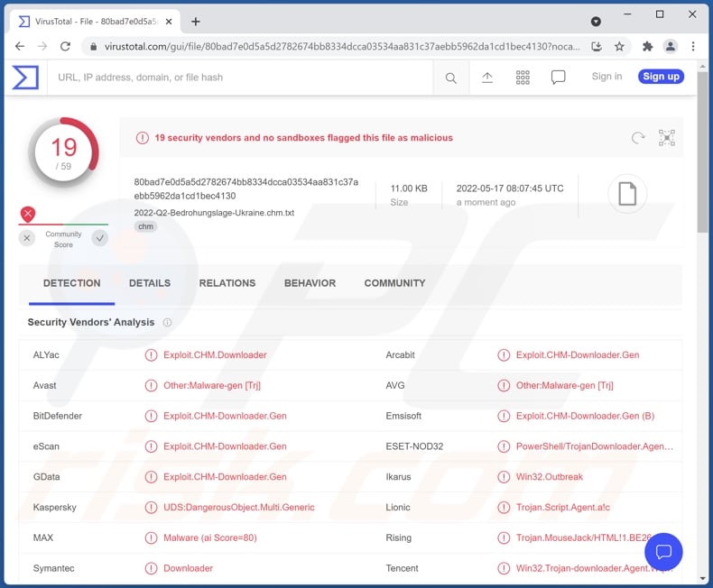Switch to the COMMUNITY tab
Viewport: 713px width, 588px height.
point(394,283)
